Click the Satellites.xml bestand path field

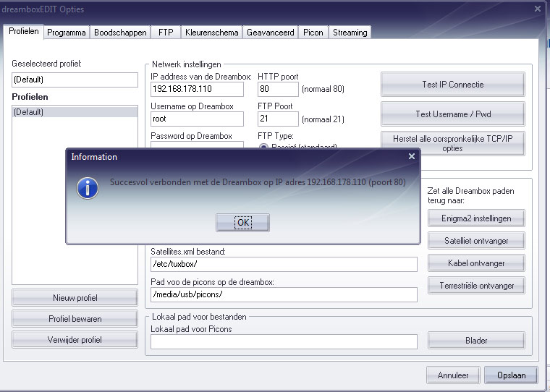pyautogui.click(x=284, y=264)
